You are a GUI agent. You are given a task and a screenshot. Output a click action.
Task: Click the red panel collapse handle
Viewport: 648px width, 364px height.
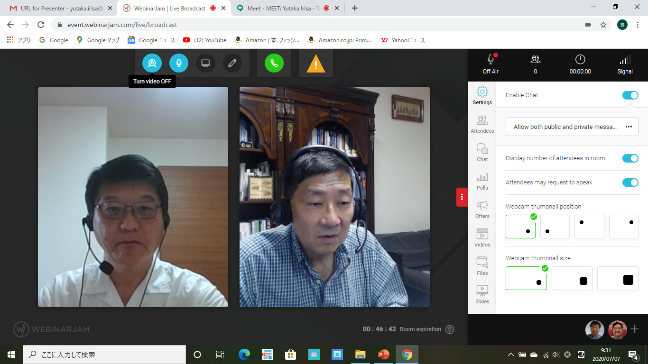click(x=462, y=197)
